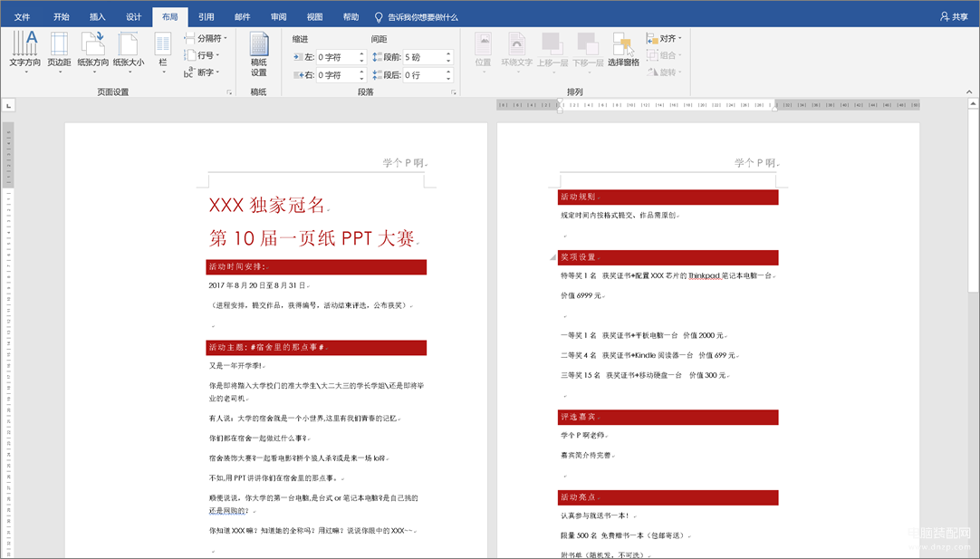Click the right indent spinner arrows
Viewport: 980px width, 559px height.
361,75
